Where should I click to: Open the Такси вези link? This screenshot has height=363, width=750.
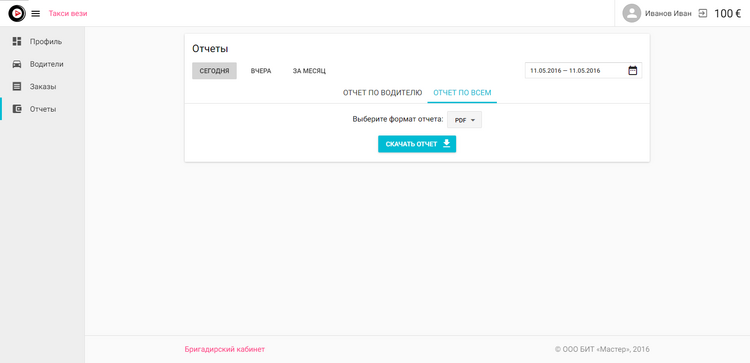coord(68,13)
